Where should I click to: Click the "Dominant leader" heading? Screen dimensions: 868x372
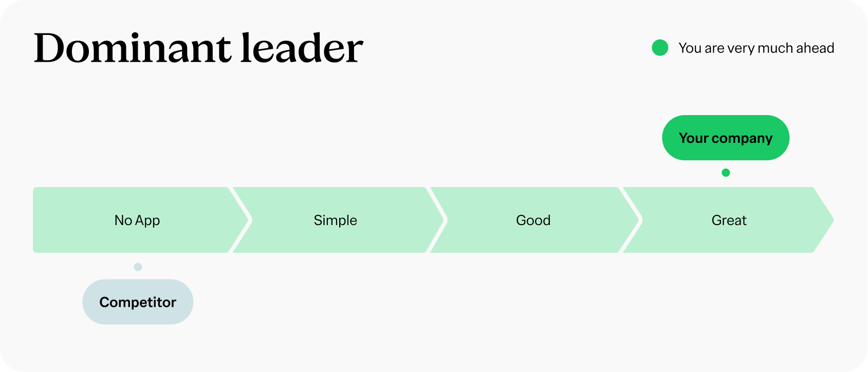(198, 48)
